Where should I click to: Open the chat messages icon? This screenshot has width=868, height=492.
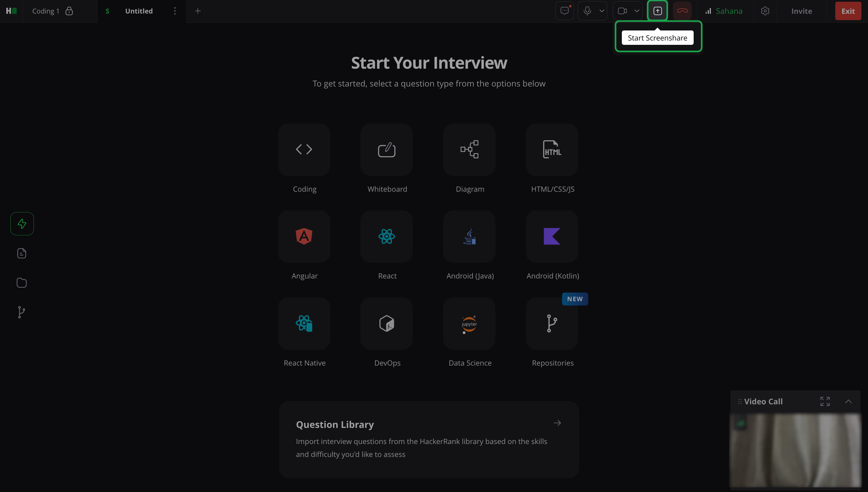coord(564,11)
